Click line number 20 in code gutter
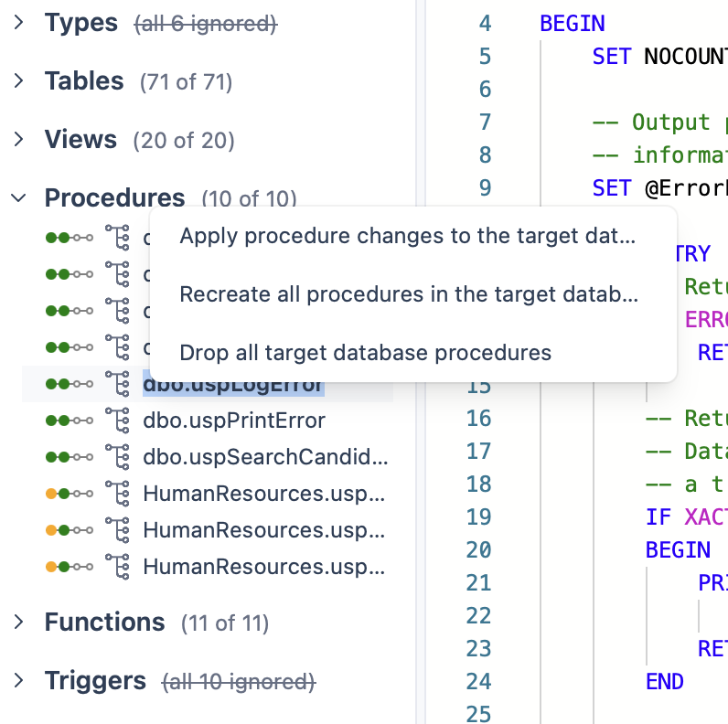The image size is (728, 724). (x=479, y=549)
